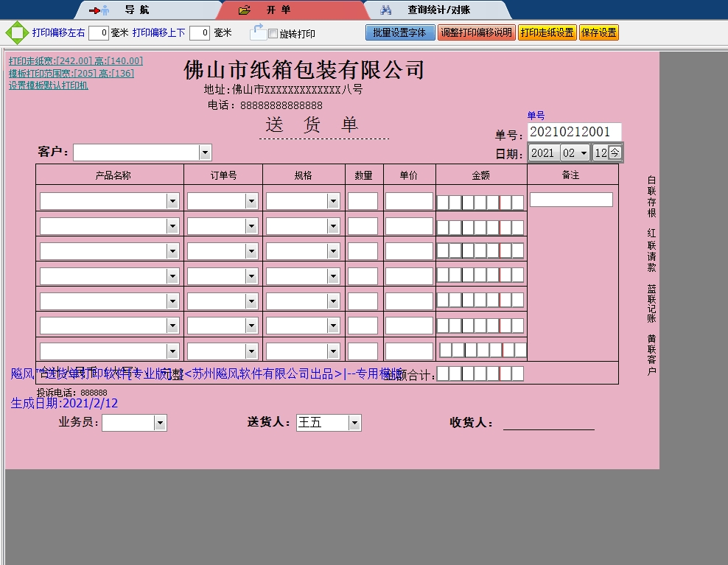728x565 pixels.
Task: Click the binoculars icon on 查询统计/对账 tab
Action: tap(385, 10)
